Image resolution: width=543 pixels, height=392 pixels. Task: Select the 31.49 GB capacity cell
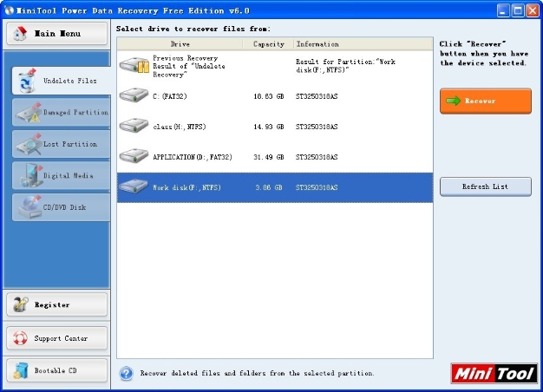click(x=269, y=157)
